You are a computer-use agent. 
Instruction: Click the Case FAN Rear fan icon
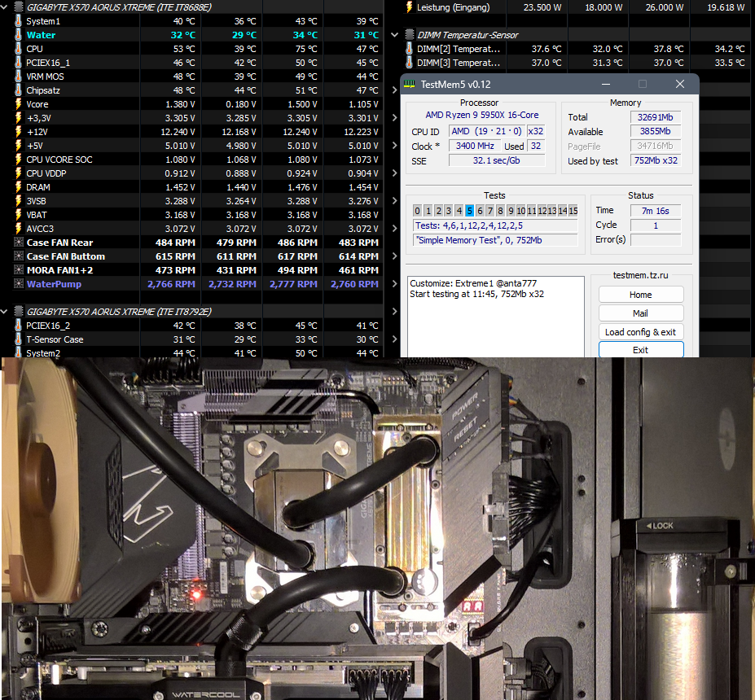click(19, 242)
